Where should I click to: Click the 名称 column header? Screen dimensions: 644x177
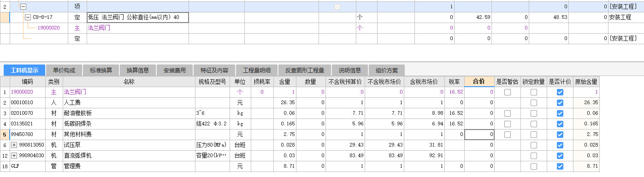click(129, 82)
